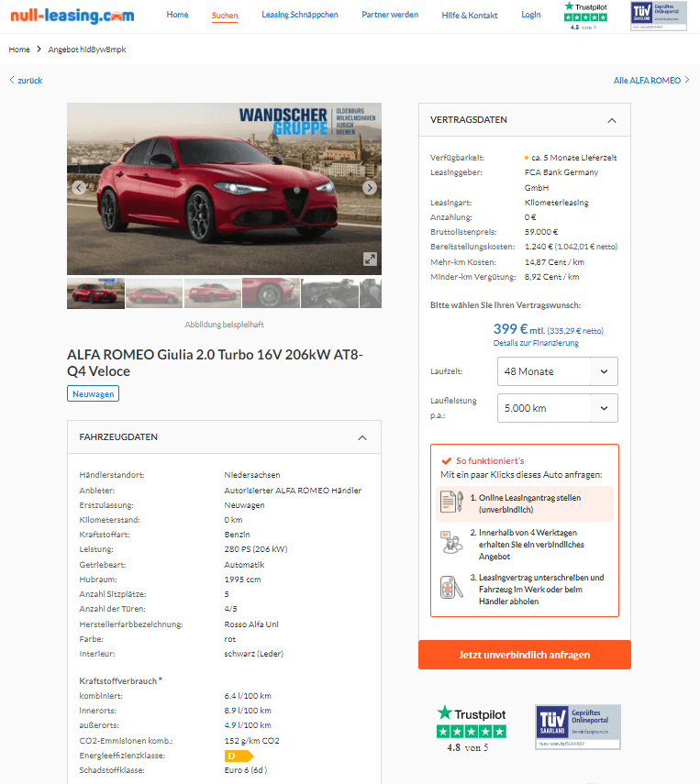Open the Laufleistung 5.000 km dropdown
Viewport: 700px width, 784px height.
[558, 408]
